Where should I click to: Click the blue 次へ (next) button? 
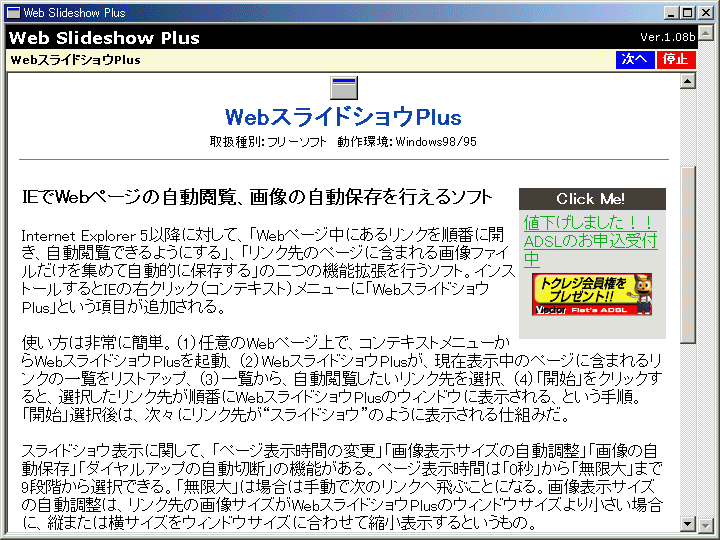pyautogui.click(x=635, y=60)
